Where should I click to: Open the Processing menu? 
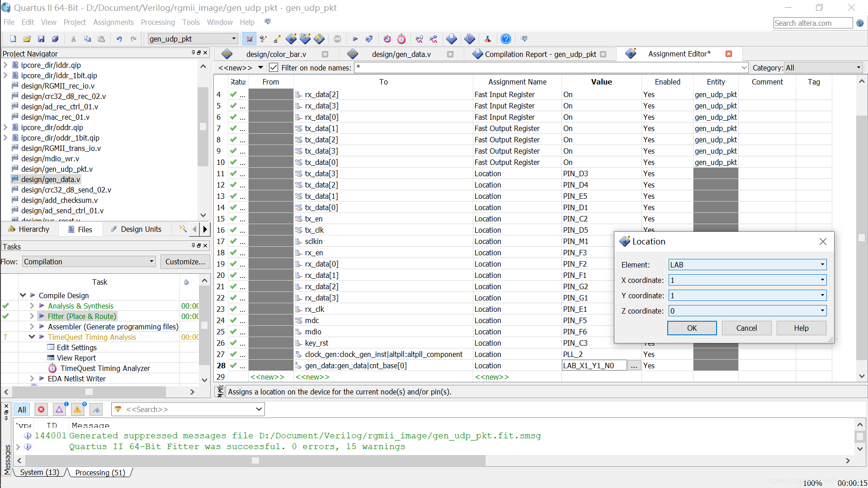pos(158,22)
